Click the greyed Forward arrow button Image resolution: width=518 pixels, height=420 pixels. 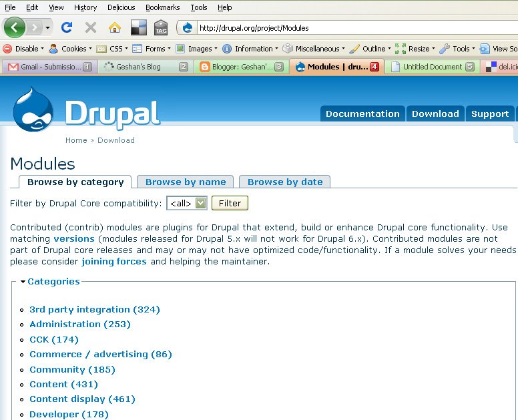click(34, 28)
